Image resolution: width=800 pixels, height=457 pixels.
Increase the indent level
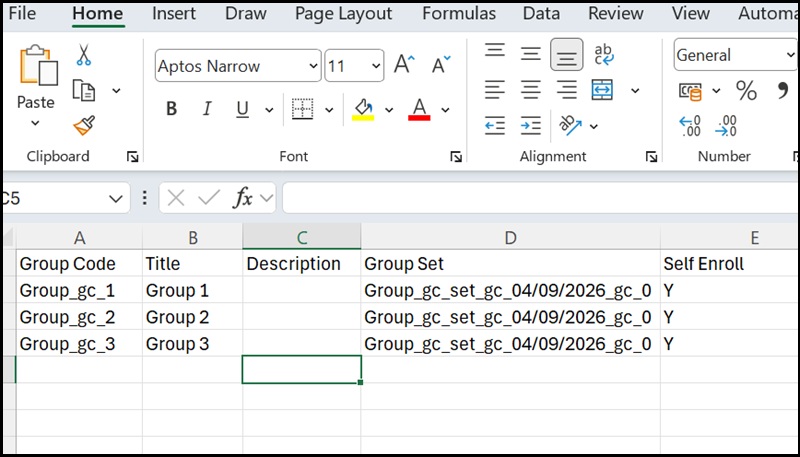click(x=531, y=125)
